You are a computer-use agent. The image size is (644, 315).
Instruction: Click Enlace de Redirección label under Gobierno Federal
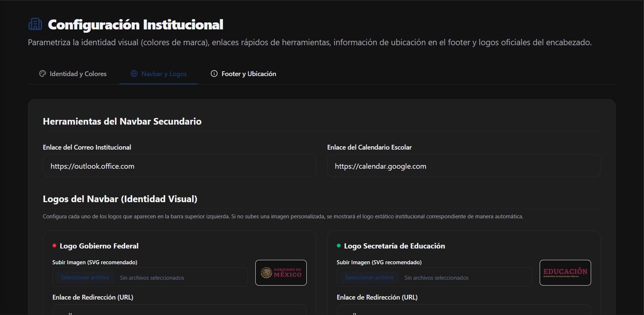click(93, 297)
